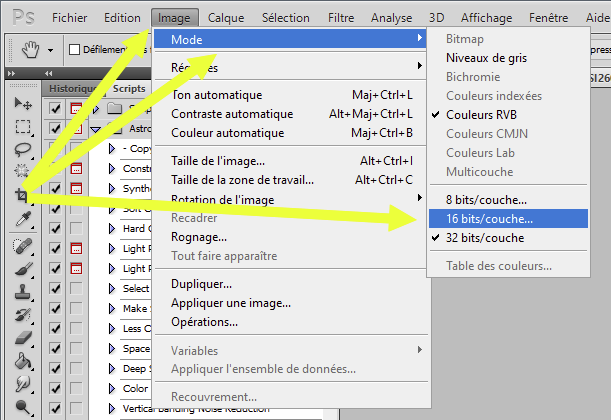The height and width of the screenshot is (420, 611).
Task: Toggle the checkmark for Space action row
Action: coord(55,348)
